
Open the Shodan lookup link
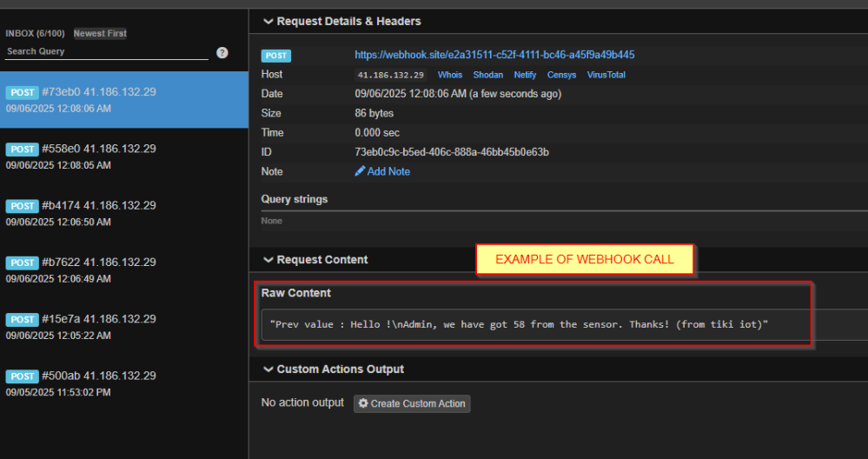487,75
